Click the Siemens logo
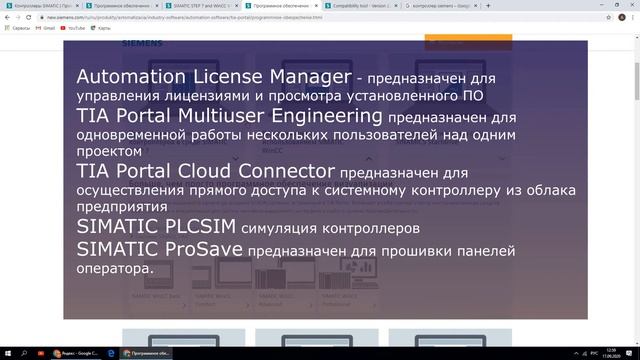The width and height of the screenshot is (640, 360). tap(142, 43)
